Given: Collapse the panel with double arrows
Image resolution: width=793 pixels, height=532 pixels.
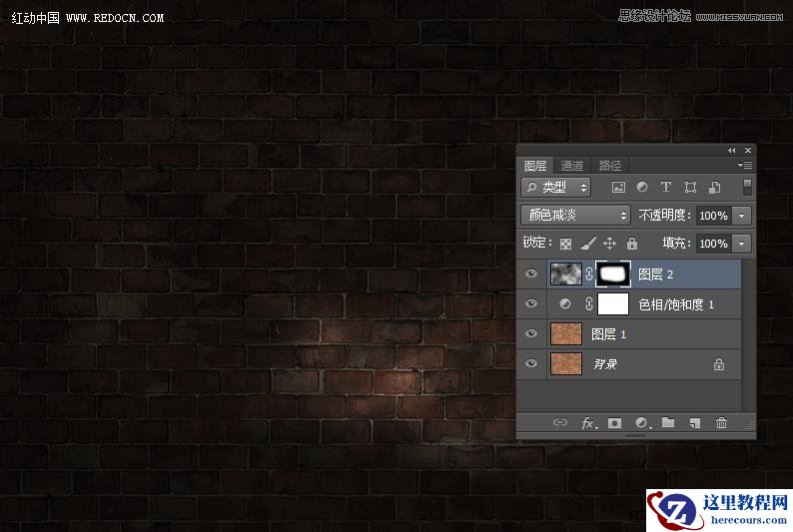Looking at the screenshot, I should point(731,150).
